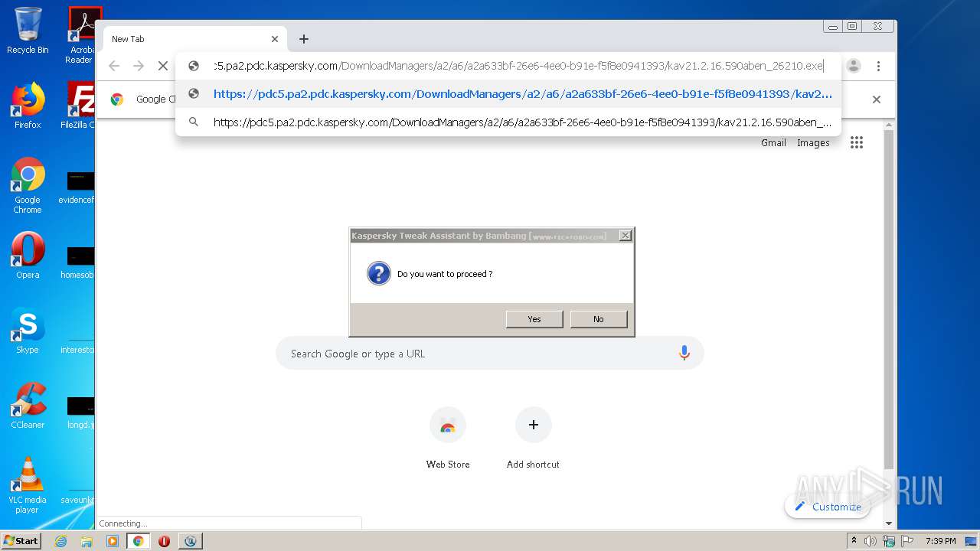Click Yes in the Kaspersky Tweak dialog
Viewport: 980px width, 551px height.
coord(534,319)
